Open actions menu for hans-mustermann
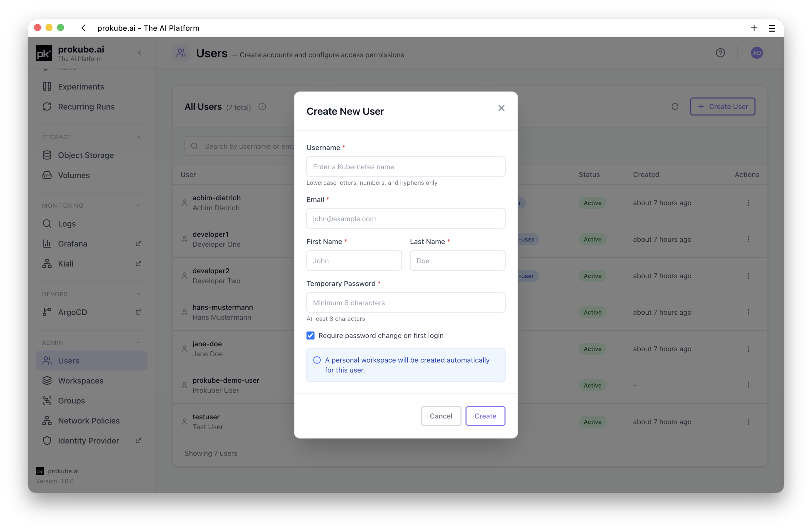 [748, 312]
